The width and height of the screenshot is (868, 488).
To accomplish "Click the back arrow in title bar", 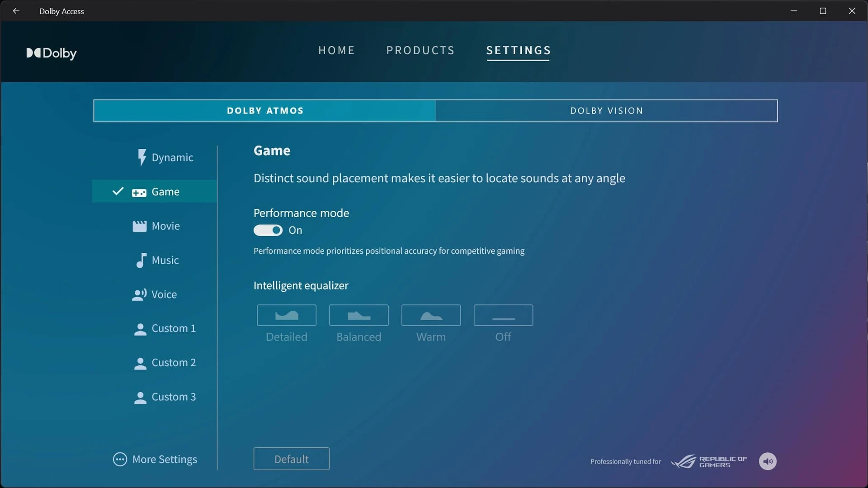I will (x=16, y=11).
